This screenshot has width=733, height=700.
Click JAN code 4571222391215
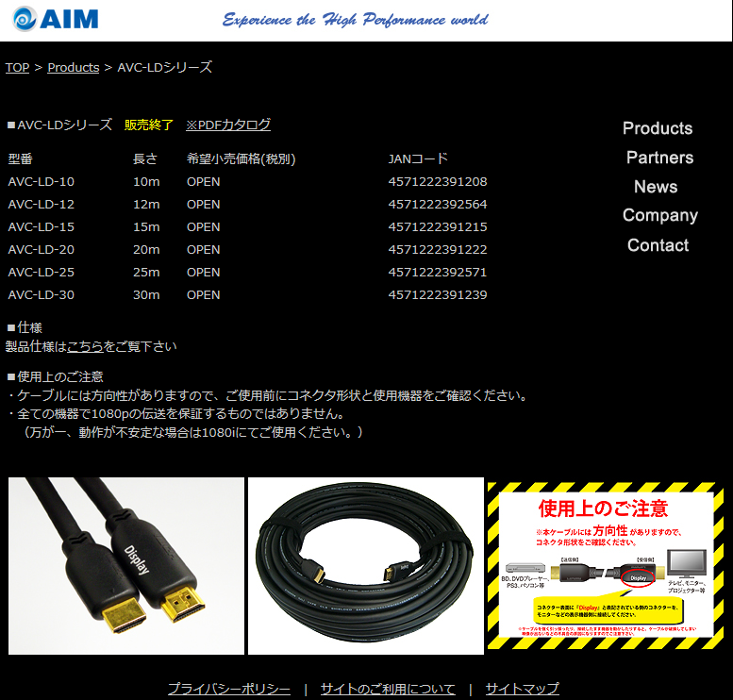(x=438, y=226)
